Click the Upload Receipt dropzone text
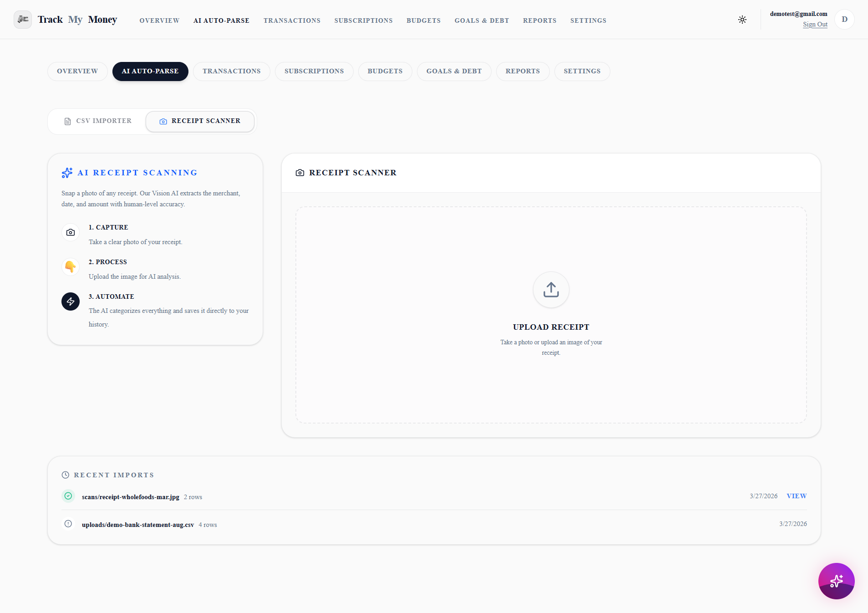 tap(551, 327)
